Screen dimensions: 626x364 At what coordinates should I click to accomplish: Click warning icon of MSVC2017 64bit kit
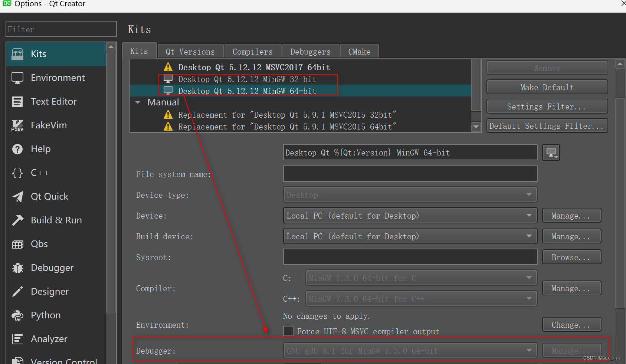click(x=168, y=67)
